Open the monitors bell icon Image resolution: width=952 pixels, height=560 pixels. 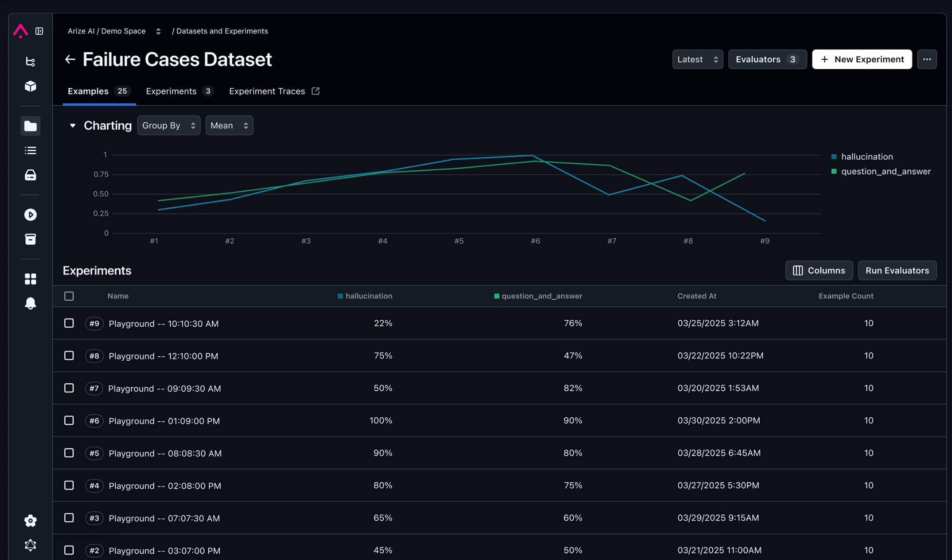pyautogui.click(x=30, y=303)
